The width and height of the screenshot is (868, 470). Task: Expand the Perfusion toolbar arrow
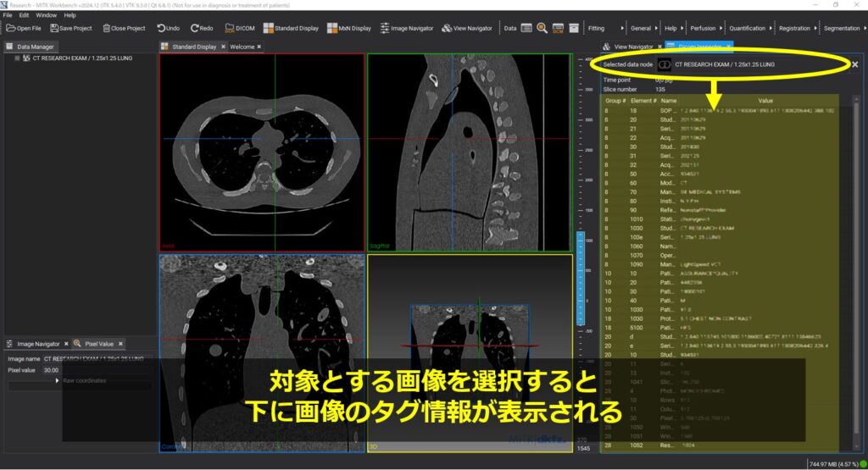(x=721, y=28)
